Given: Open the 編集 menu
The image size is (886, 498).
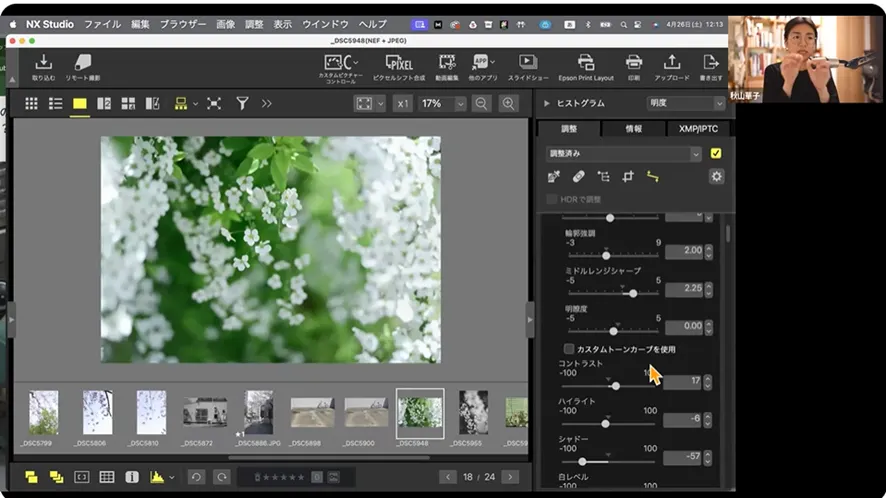Looking at the screenshot, I should click(x=140, y=24).
